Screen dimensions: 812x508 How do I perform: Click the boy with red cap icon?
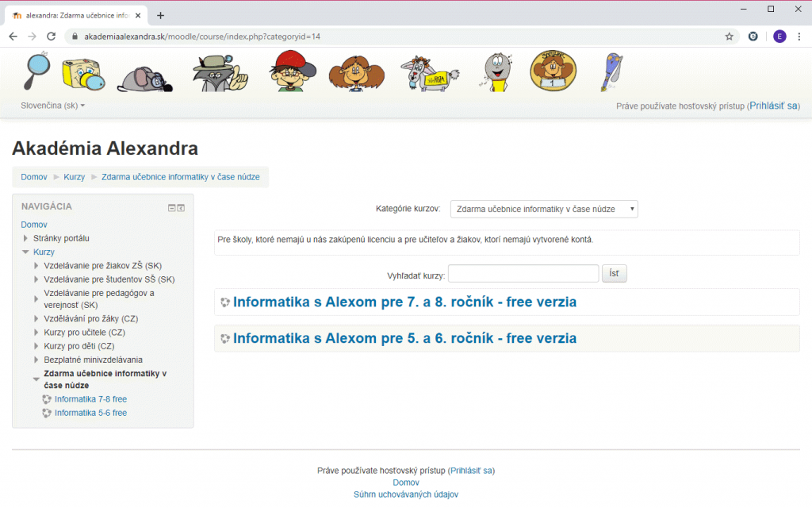click(293, 71)
